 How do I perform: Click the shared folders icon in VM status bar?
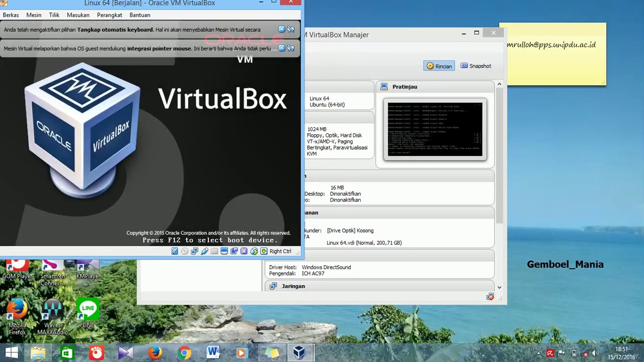214,251
